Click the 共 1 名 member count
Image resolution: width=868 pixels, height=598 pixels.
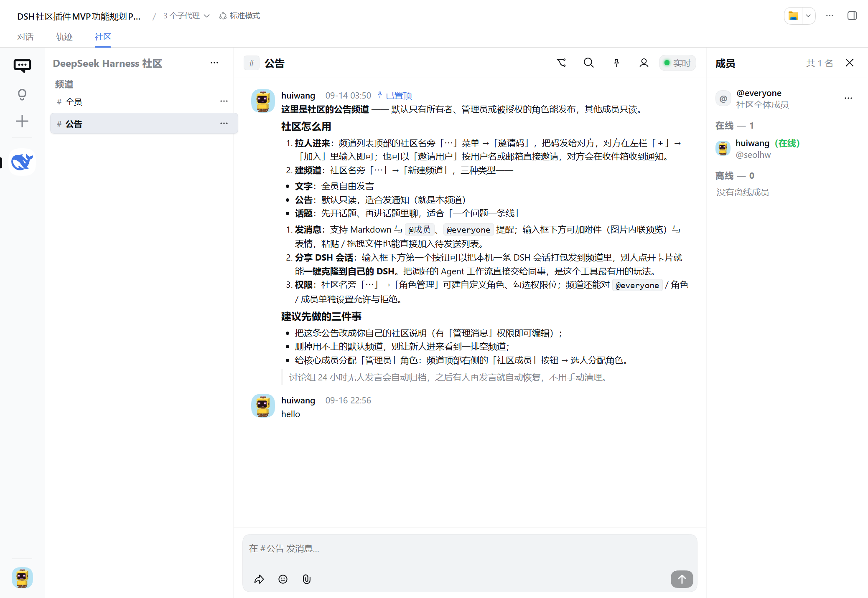click(820, 63)
